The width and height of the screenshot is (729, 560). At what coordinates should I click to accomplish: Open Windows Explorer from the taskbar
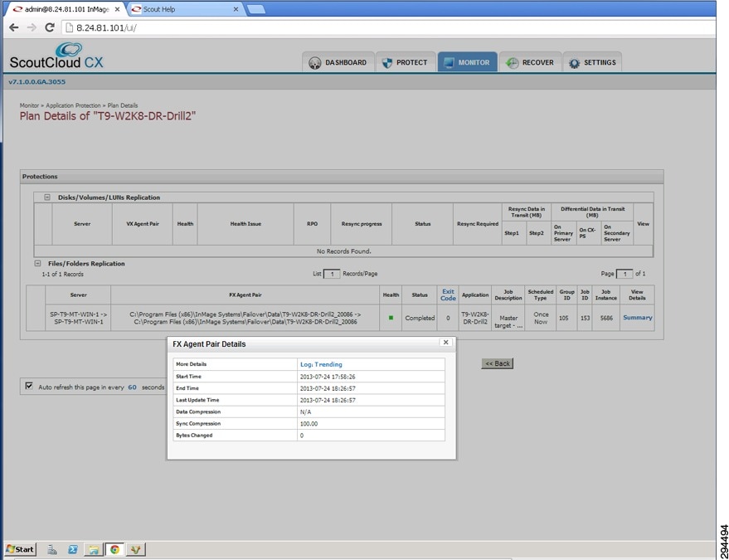[x=94, y=550]
